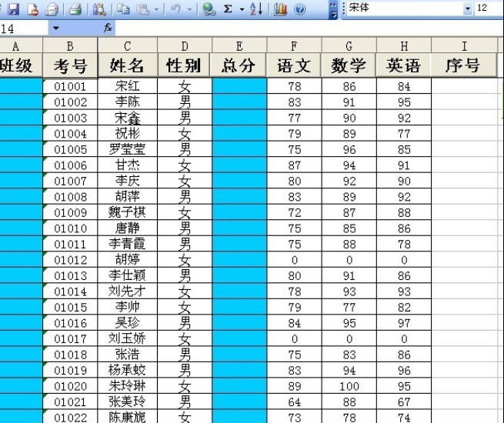The width and height of the screenshot is (504, 423).
Task: Select the 语文 score 64 for 张美玲
Action: (294, 401)
